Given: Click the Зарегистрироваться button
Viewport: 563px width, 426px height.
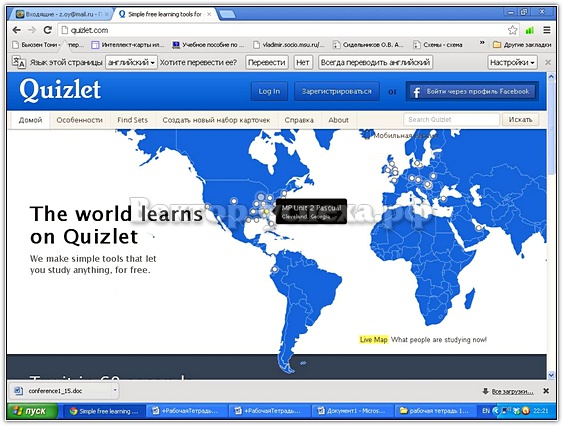Looking at the screenshot, I should pos(336,92).
